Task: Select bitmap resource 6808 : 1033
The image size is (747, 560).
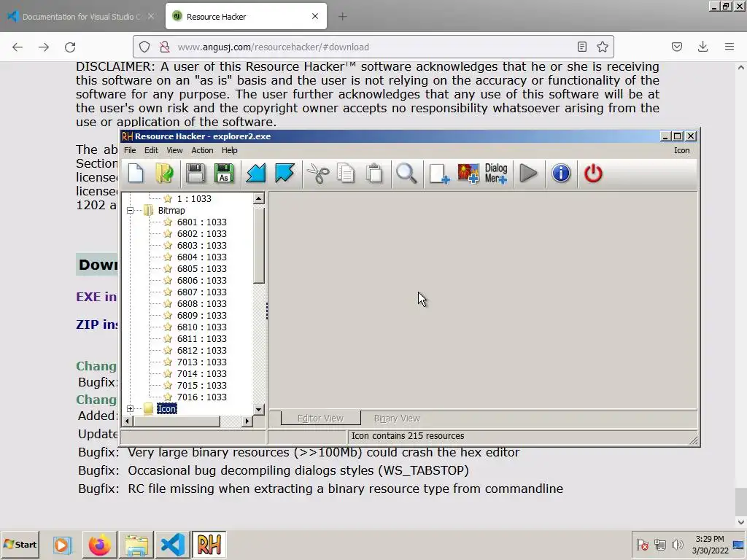Action: tap(201, 303)
